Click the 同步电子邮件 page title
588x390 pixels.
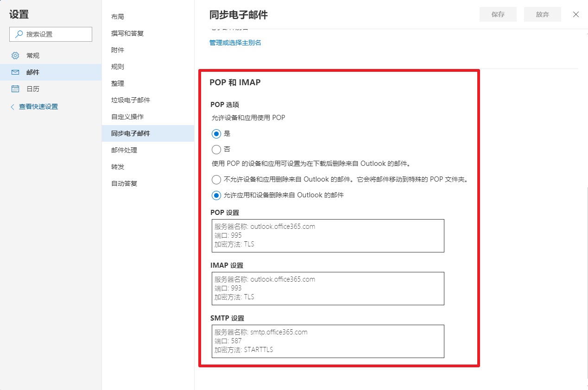click(x=239, y=15)
